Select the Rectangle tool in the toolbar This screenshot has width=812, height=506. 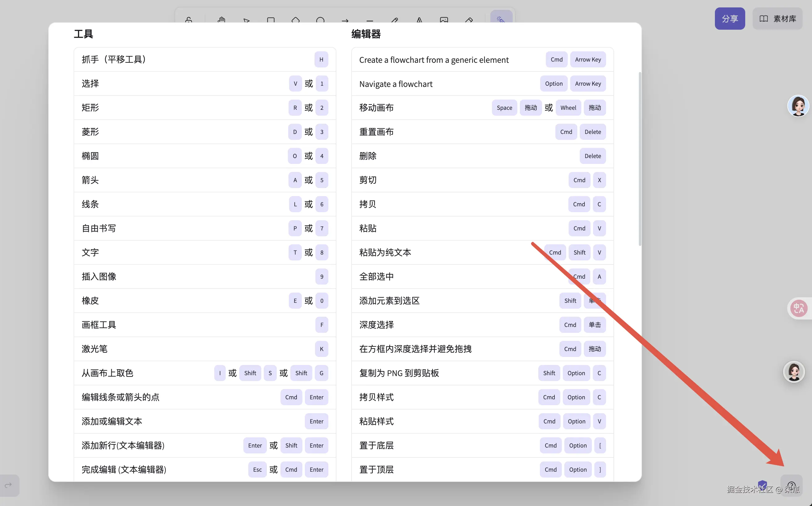(271, 20)
